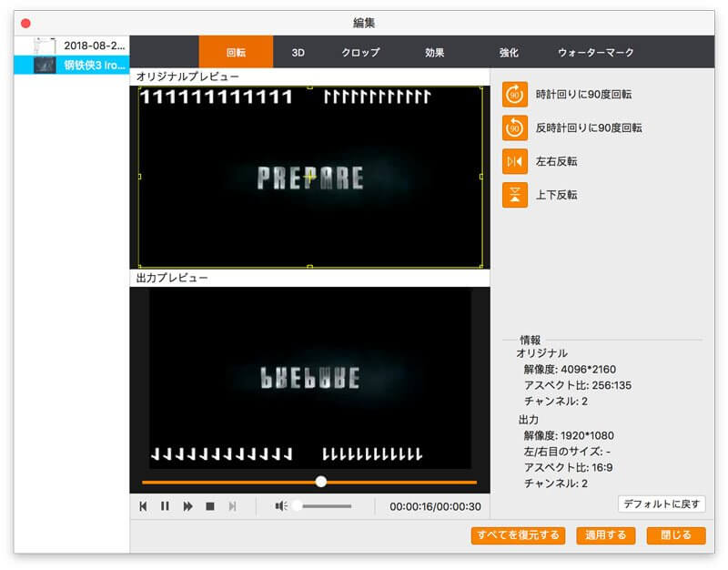
Task: Jump to the next frame button
Action: point(232,506)
